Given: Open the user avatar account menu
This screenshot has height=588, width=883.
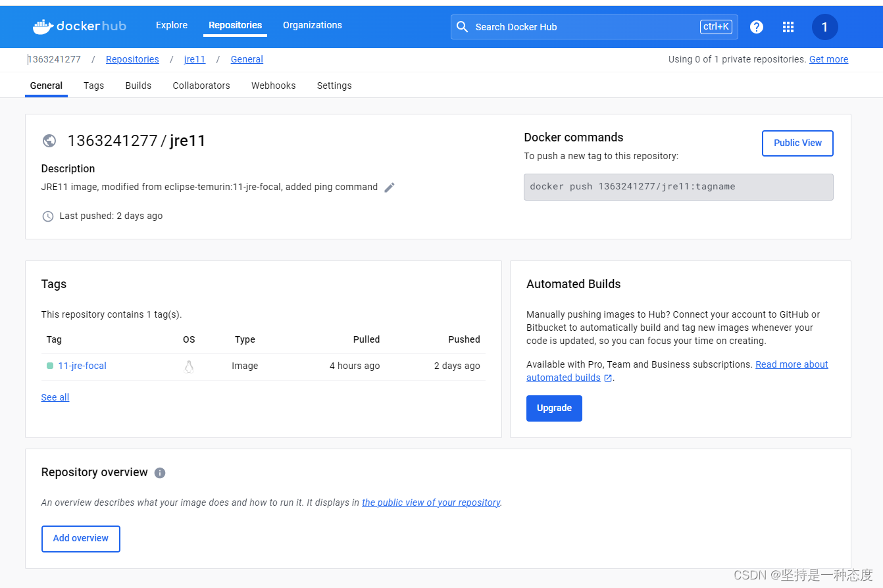Looking at the screenshot, I should 824,27.
